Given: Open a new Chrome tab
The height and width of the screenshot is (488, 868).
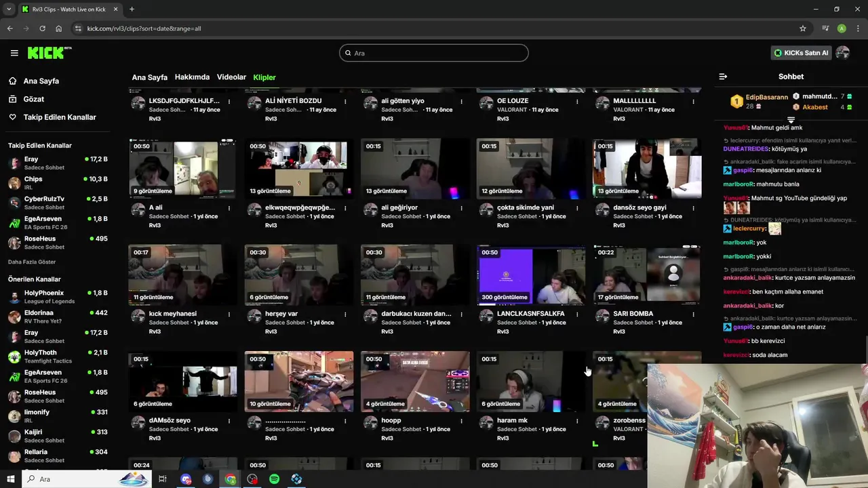Looking at the screenshot, I should (132, 9).
